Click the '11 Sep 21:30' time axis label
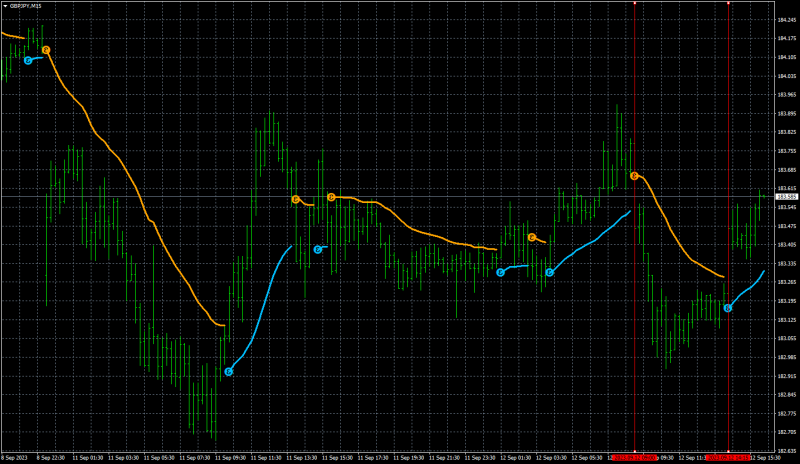The height and width of the screenshot is (464, 800). click(444, 458)
